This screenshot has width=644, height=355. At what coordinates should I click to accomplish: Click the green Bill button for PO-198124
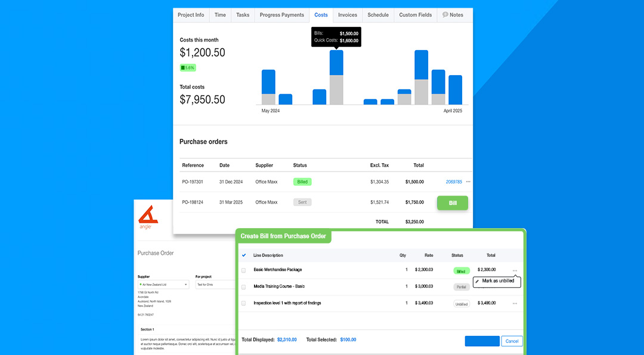click(x=452, y=203)
